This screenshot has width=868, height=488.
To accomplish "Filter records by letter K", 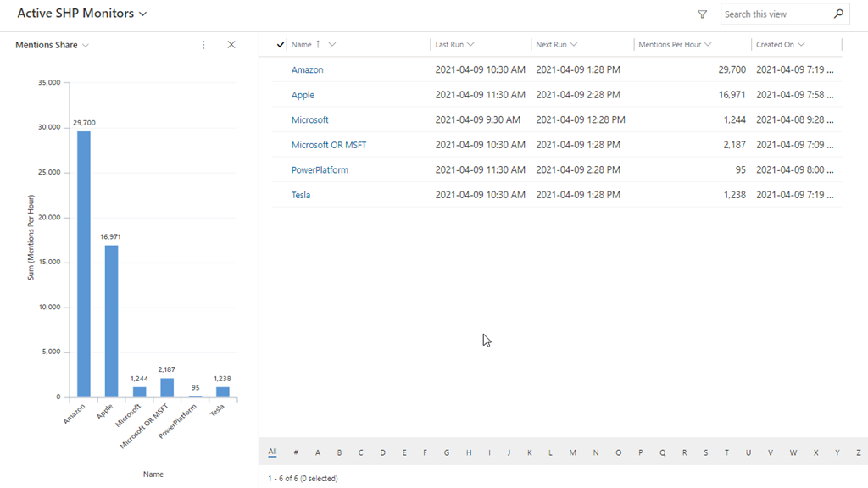I will [x=530, y=452].
